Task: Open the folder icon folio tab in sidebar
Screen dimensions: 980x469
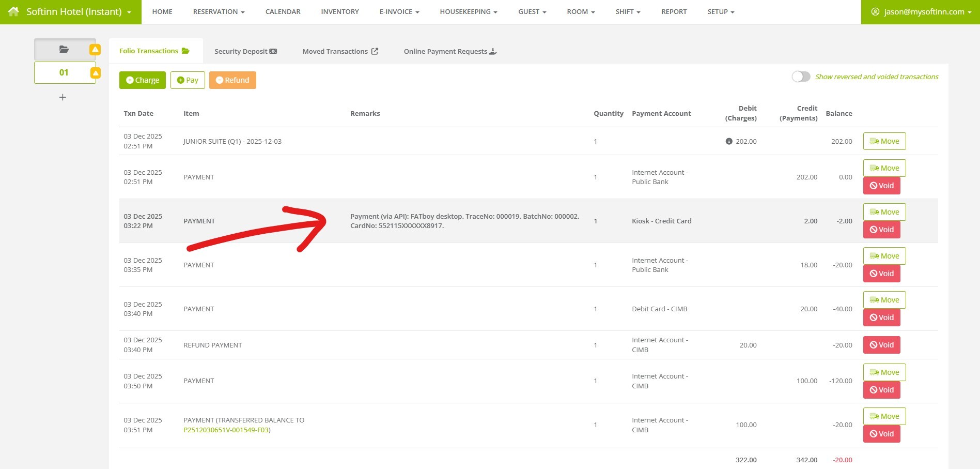Action: (63, 49)
